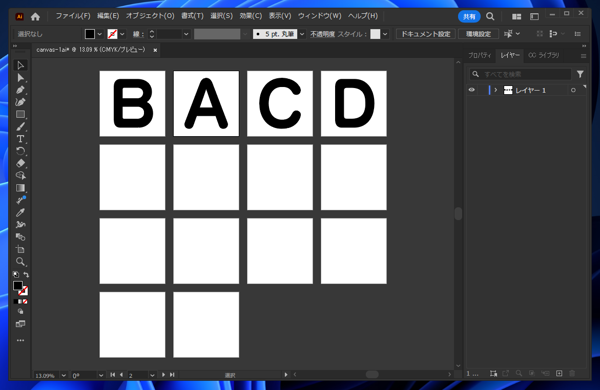
Task: Open the Edit Toolbar ellipsis
Action: [x=20, y=340]
